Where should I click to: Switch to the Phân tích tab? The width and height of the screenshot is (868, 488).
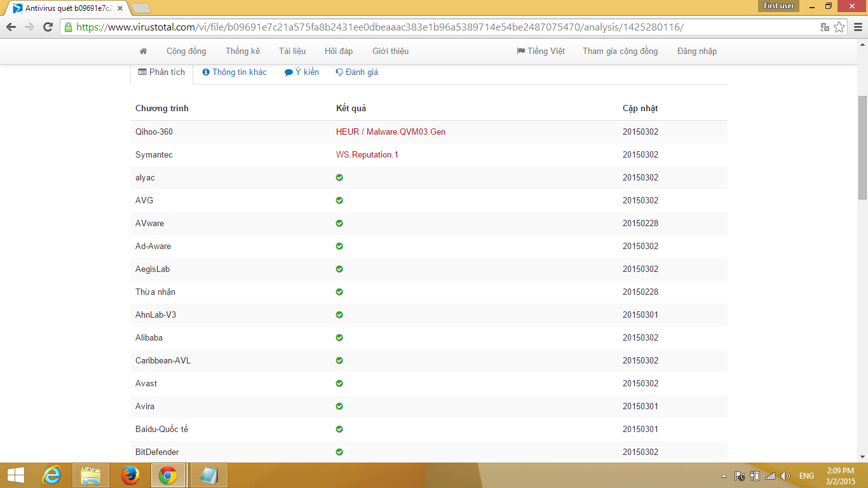[x=162, y=72]
